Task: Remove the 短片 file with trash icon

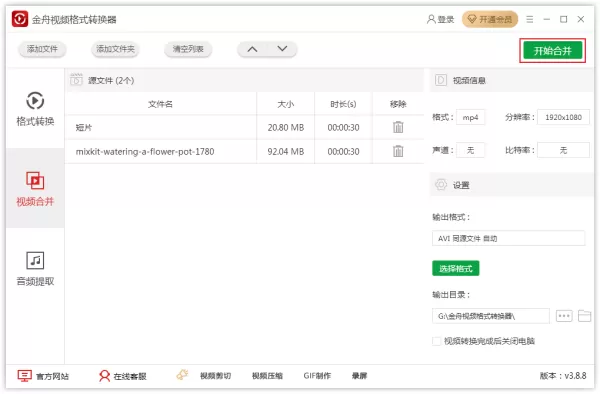Action: (x=398, y=127)
